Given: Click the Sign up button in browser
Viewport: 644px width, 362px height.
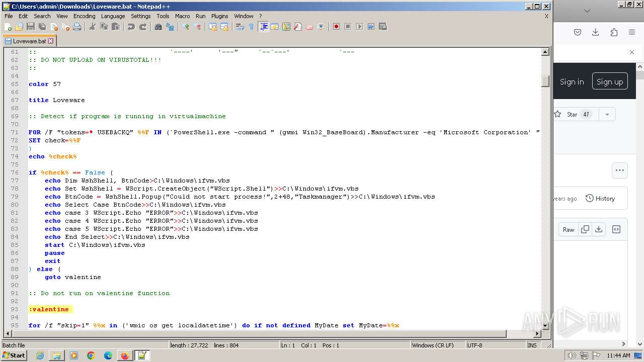Looking at the screenshot, I should pos(610,81).
